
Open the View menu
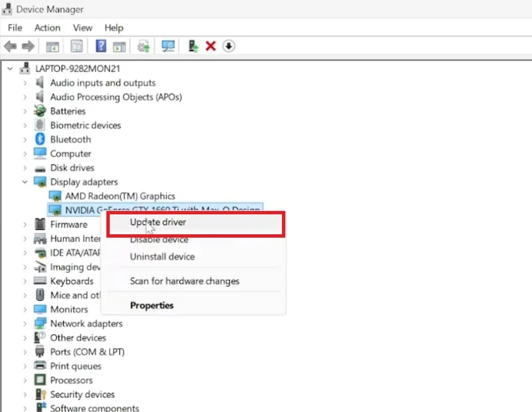coord(82,27)
